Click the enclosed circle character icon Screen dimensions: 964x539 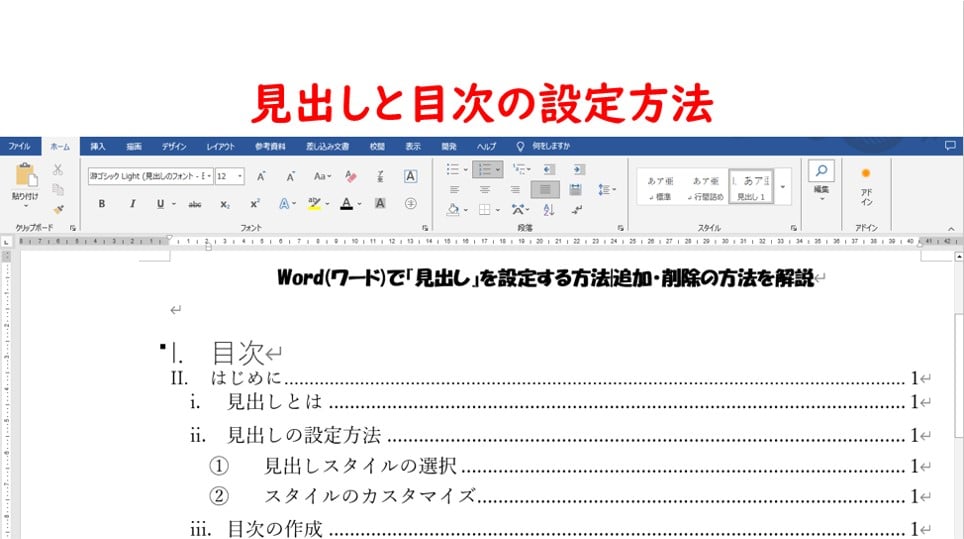point(411,203)
